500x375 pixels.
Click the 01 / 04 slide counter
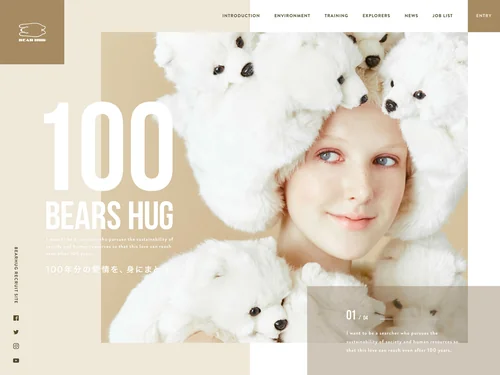click(357, 315)
